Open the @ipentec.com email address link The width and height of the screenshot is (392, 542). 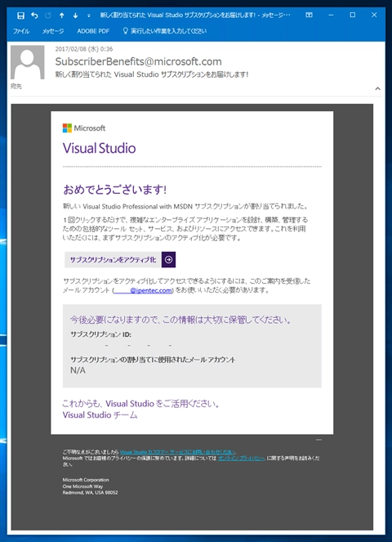tap(143, 290)
